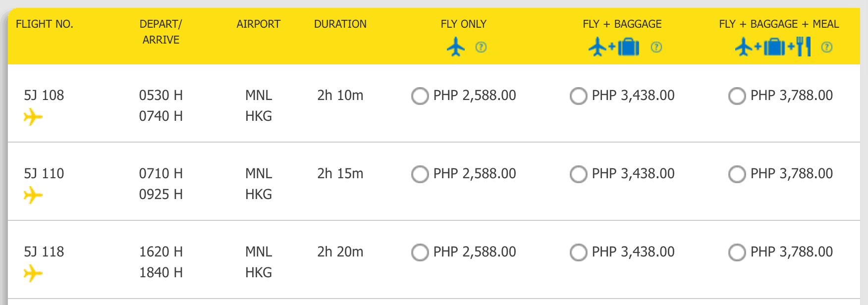868x305 pixels.
Task: Click the airplane icon in Fly + Baggage + Meal header
Action: (x=745, y=47)
